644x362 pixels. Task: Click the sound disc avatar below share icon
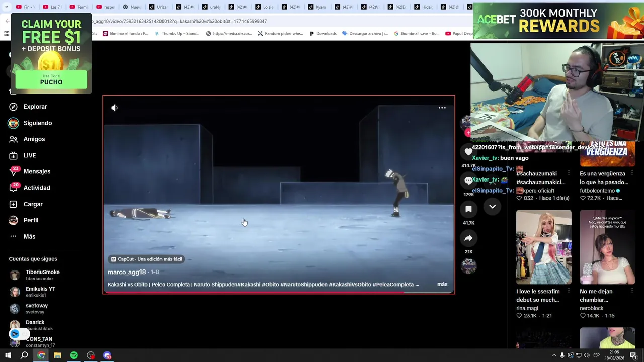coord(468,266)
